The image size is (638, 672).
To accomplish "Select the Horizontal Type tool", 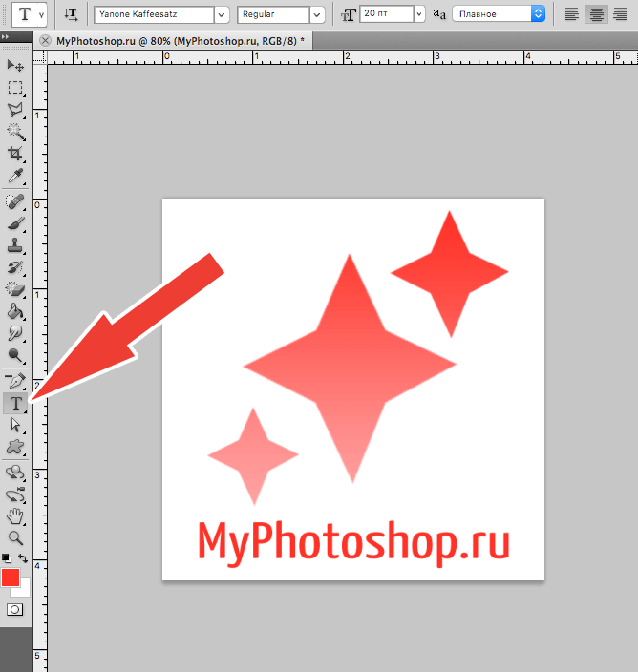I will pyautogui.click(x=15, y=404).
